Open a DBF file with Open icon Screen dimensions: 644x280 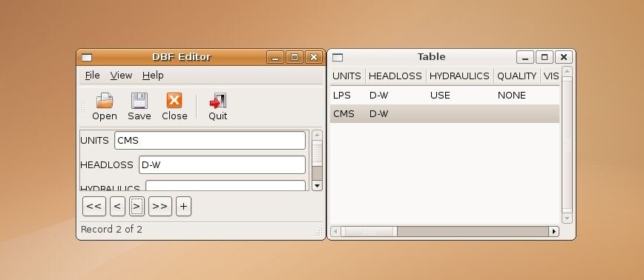(105, 107)
